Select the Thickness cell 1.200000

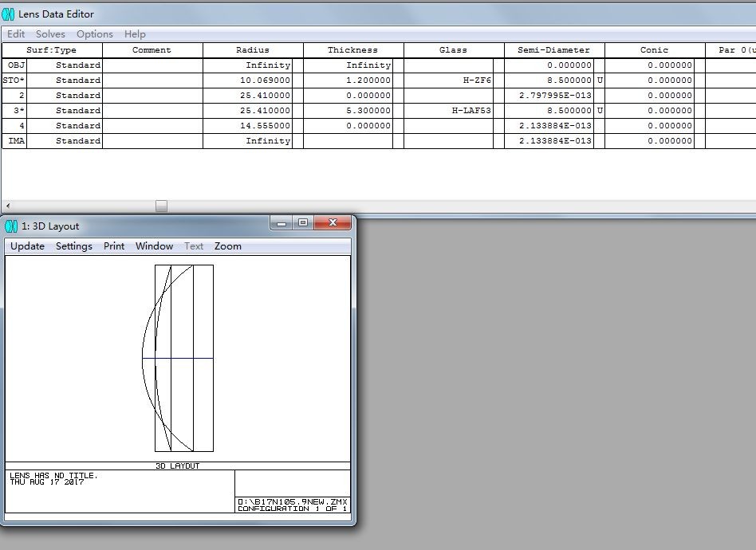point(348,81)
